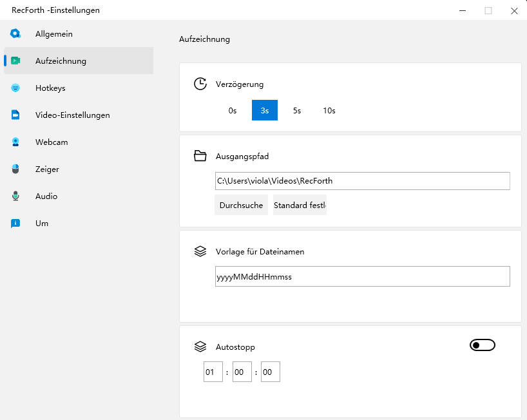Set recording delay to 0s
This screenshot has width=527, height=420.
pyautogui.click(x=233, y=110)
